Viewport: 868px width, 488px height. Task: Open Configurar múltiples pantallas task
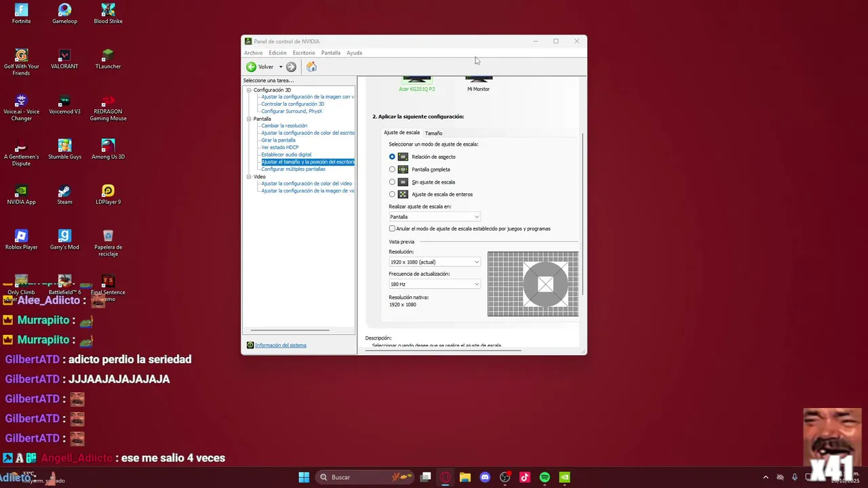[293, 169]
